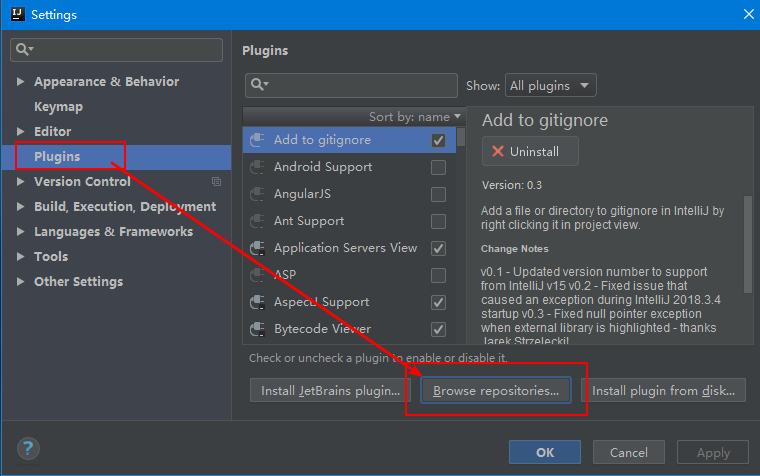Open Appearance & Behavior settings section
Viewport: 760px width, 476px height.
tap(107, 81)
